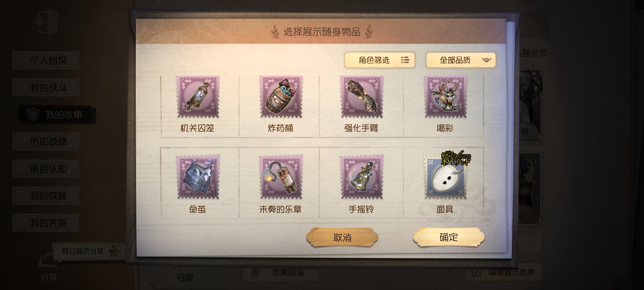Select the 命茧 cocoon item stamp

[198, 177]
